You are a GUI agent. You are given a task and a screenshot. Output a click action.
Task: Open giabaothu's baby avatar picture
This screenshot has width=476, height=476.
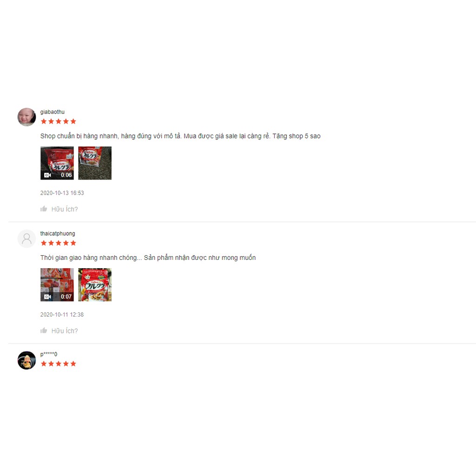26,117
